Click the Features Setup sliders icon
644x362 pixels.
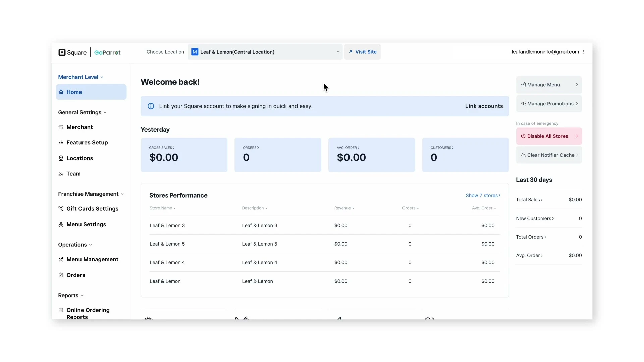(x=61, y=143)
